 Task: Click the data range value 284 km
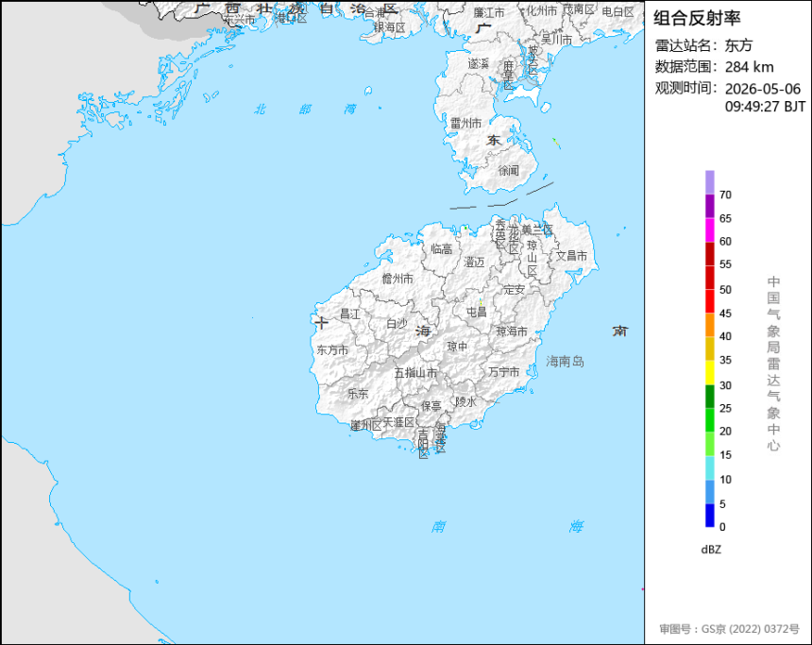coord(750,67)
